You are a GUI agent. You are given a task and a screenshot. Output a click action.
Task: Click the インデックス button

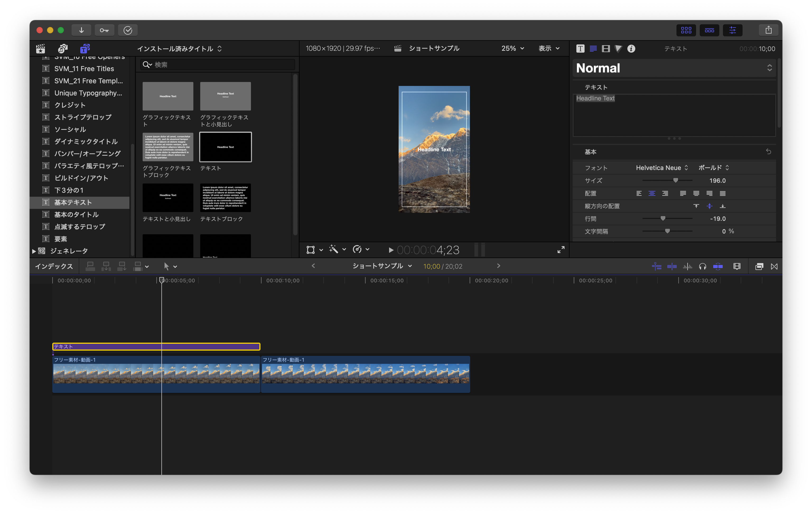[x=54, y=267]
